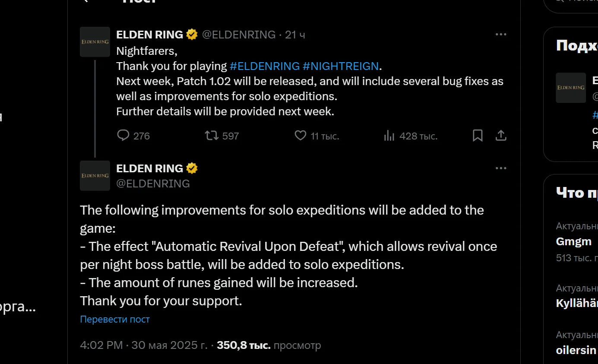Image resolution: width=598 pixels, height=364 pixels.
Task: Click Перевести пост to translate
Action: click(x=115, y=319)
